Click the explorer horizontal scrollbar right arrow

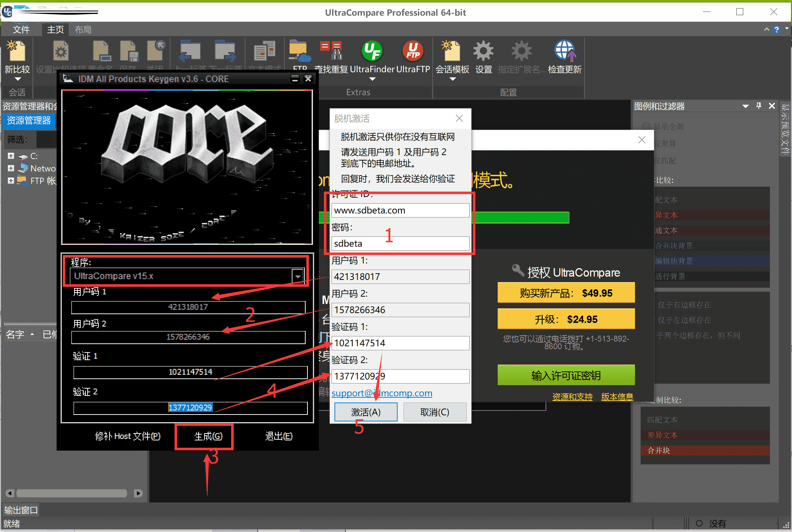tap(138, 493)
